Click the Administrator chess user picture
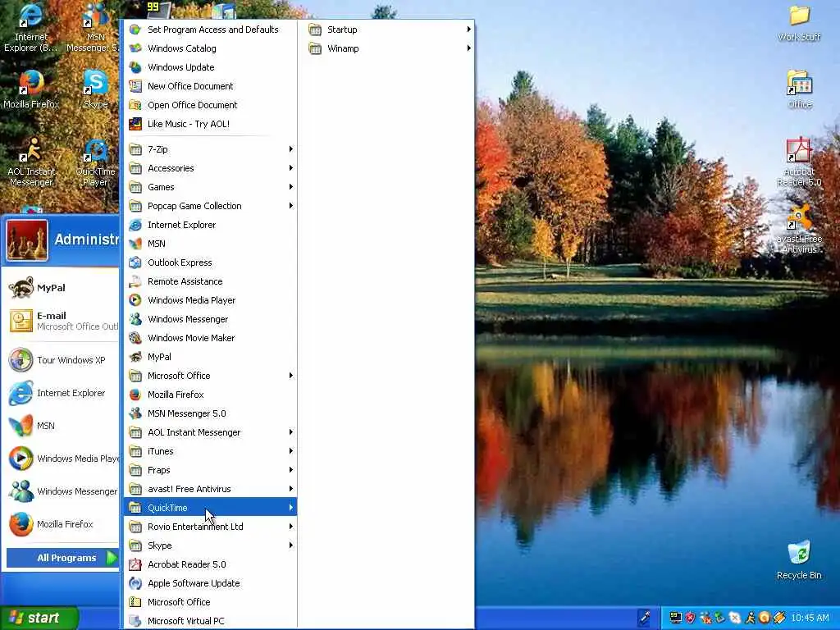Viewport: 840px width, 630px height. click(27, 240)
